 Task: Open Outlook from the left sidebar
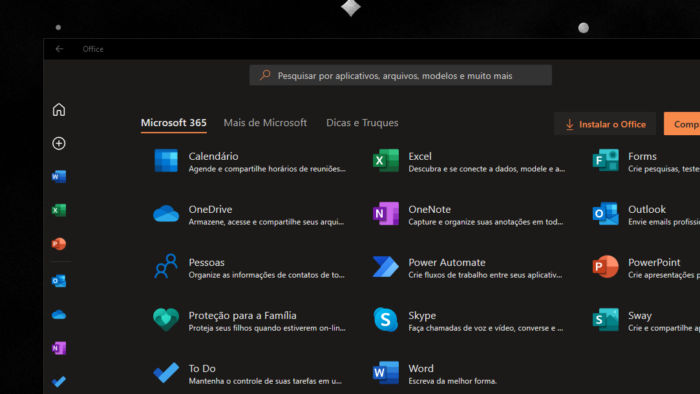[x=59, y=281]
